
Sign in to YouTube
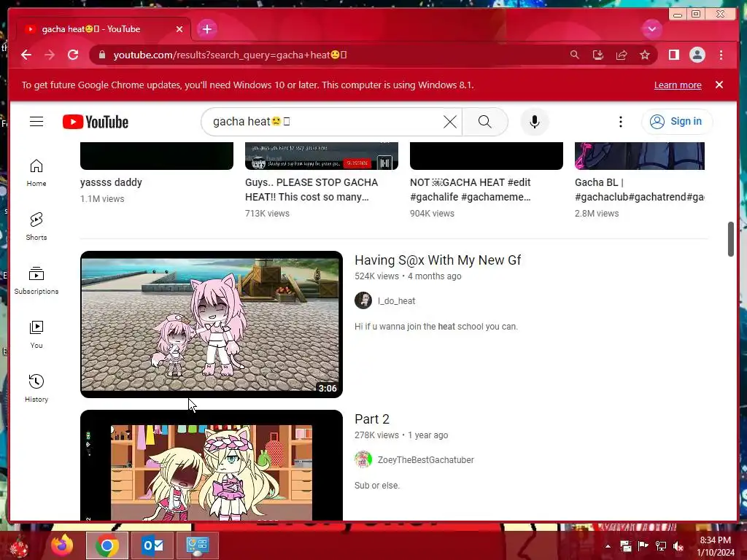coord(677,122)
